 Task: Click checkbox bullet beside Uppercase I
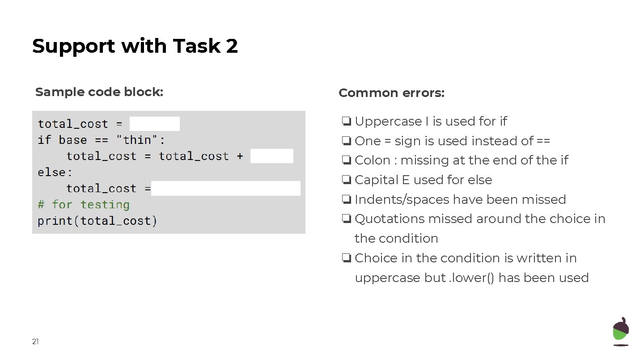346,122
